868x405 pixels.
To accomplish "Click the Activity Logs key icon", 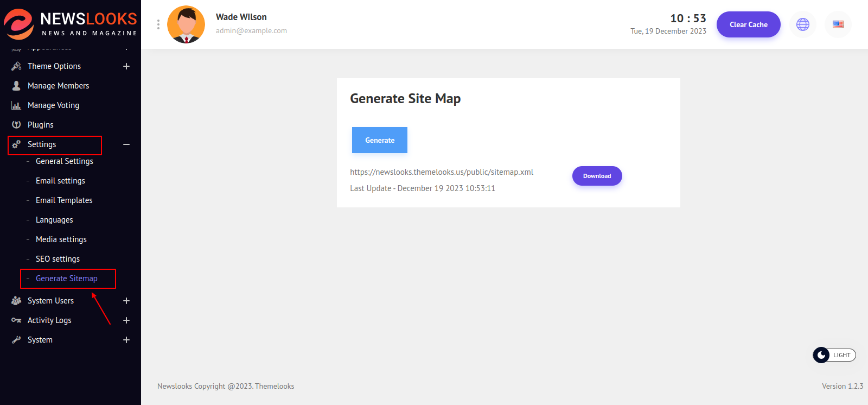I will (16, 320).
